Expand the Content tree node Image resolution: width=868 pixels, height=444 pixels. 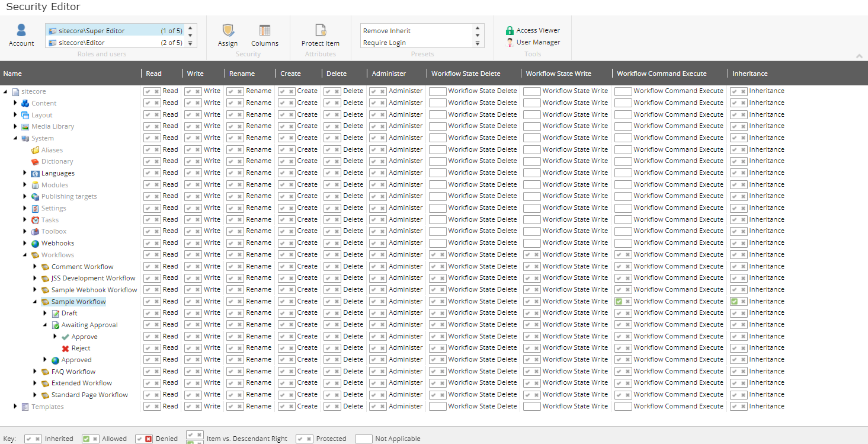[15, 103]
